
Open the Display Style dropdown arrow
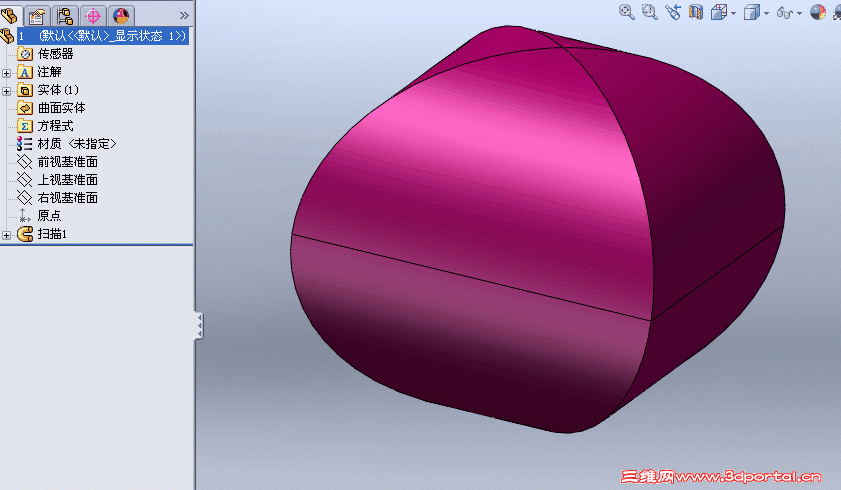coord(766,13)
